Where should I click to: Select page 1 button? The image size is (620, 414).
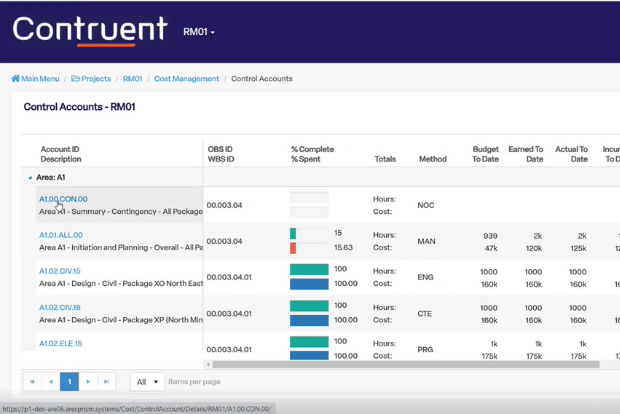(69, 382)
